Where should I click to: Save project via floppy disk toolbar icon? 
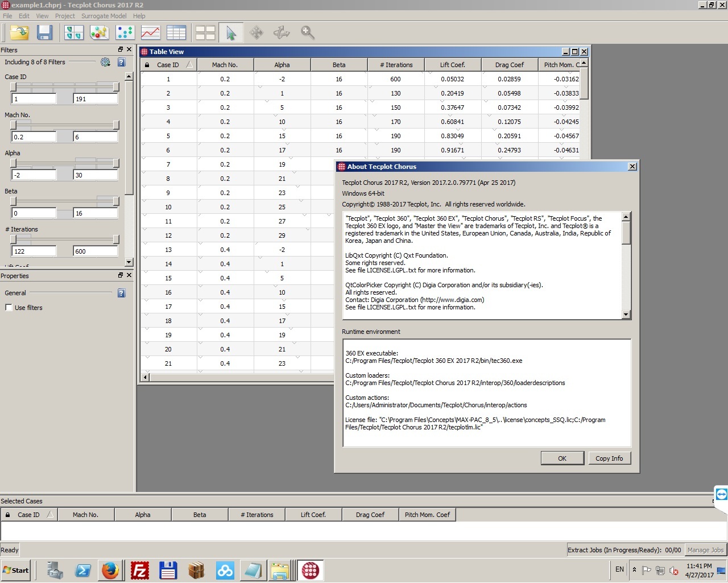click(x=45, y=33)
